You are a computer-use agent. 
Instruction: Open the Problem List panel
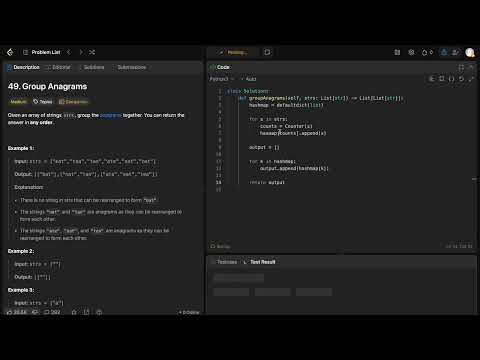coord(42,52)
